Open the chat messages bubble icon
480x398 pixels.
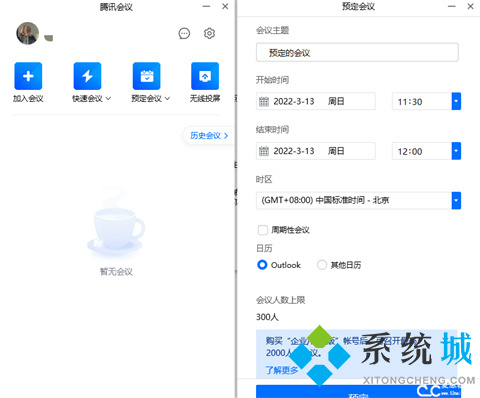[184, 33]
